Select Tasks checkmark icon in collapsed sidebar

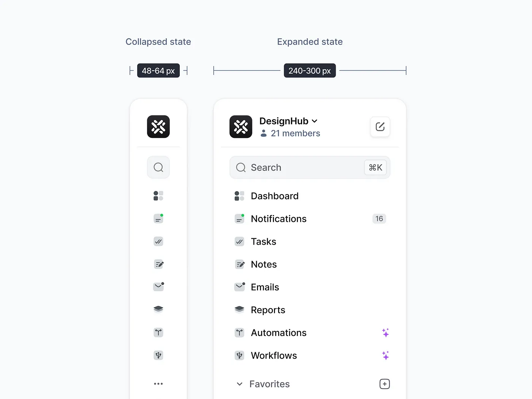pyautogui.click(x=158, y=241)
